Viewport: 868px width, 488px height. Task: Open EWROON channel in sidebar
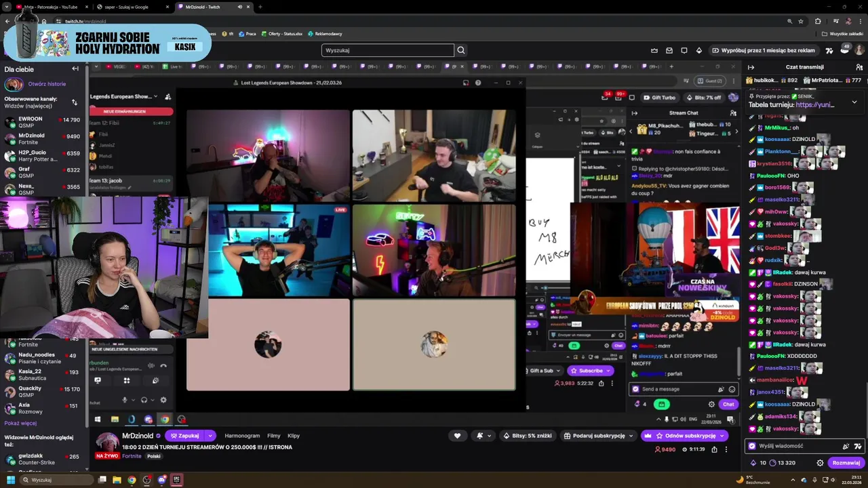coord(43,122)
